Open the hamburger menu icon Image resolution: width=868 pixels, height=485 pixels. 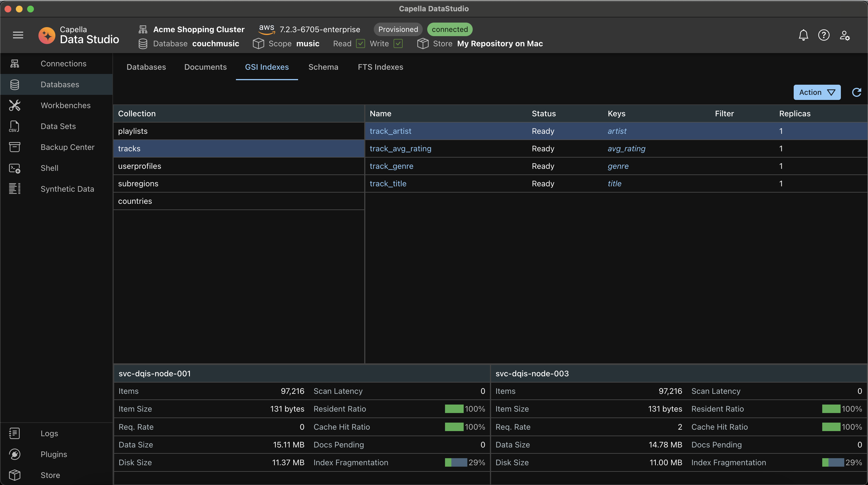click(18, 35)
